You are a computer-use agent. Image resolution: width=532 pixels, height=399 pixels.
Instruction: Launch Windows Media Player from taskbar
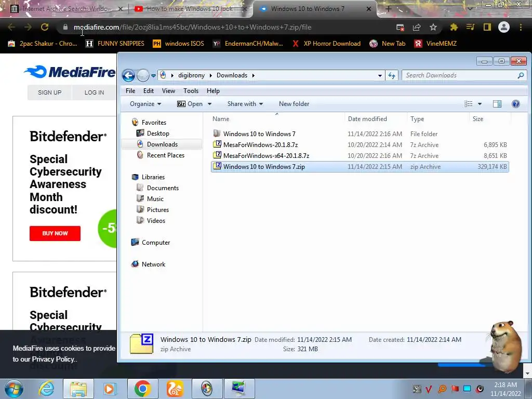coord(110,389)
